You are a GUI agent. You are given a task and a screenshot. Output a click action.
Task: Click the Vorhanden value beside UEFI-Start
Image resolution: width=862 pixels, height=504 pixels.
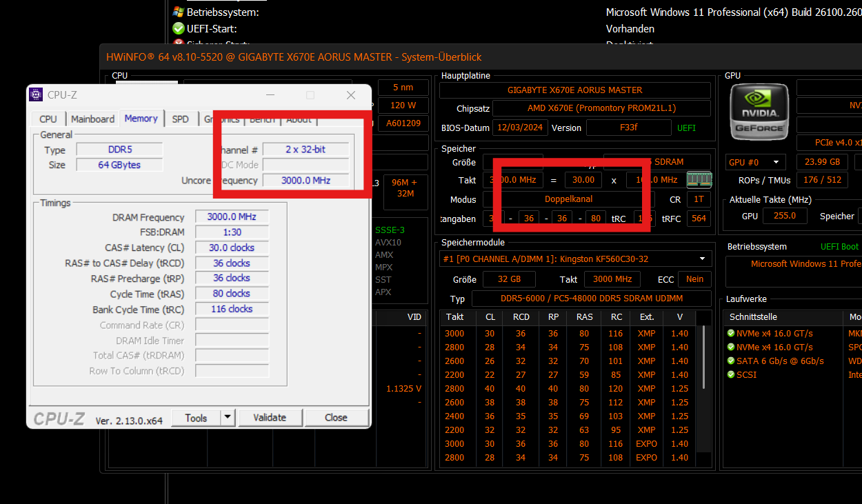click(x=630, y=29)
